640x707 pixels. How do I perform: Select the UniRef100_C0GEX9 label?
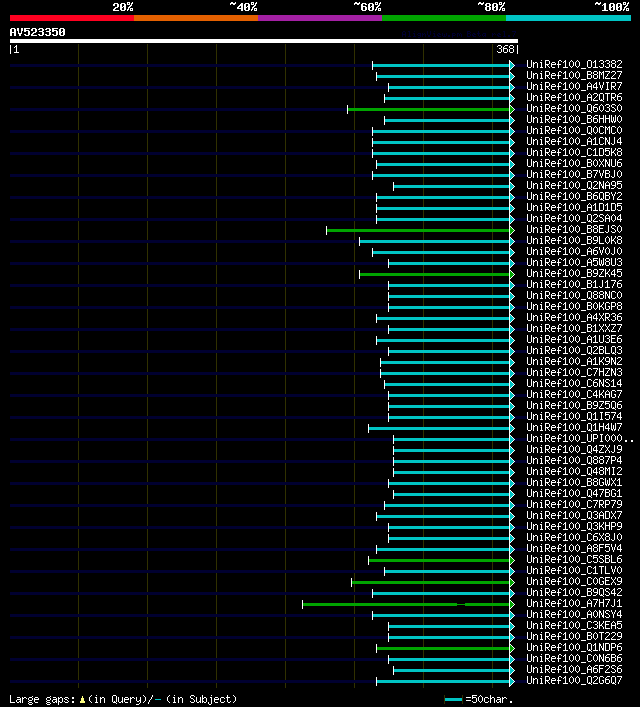click(x=574, y=581)
